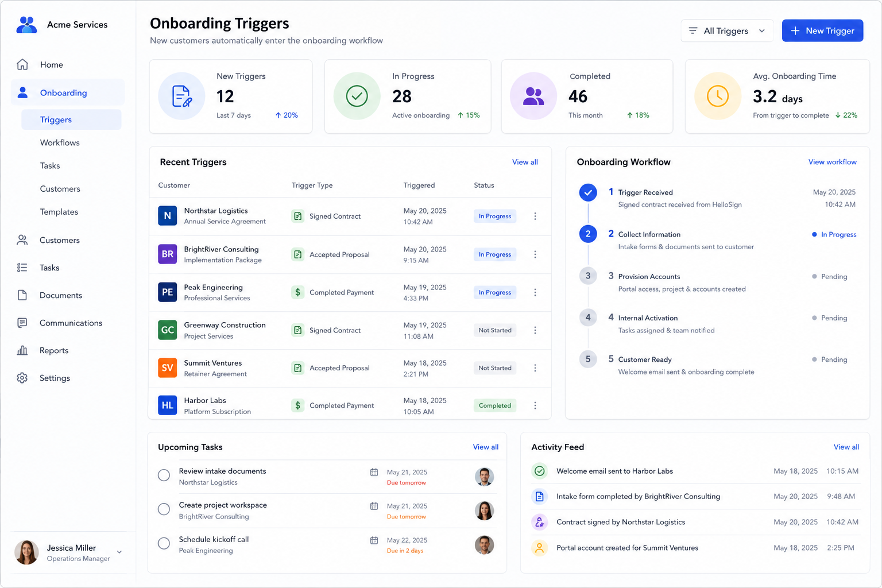Click assignee avatar for Create project workspace
The height and width of the screenshot is (588, 882).
(484, 510)
